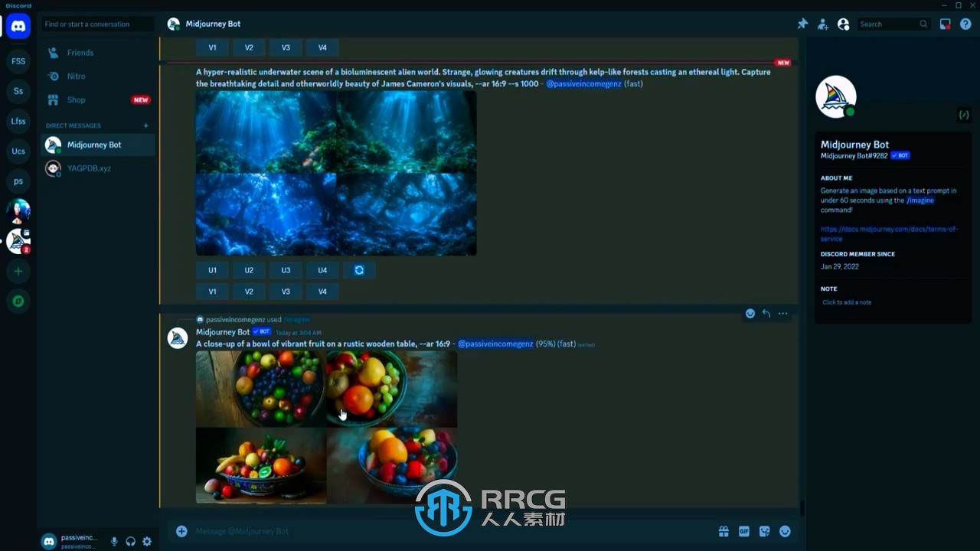Click passiveinc user avatar in bottom panel

pyautogui.click(x=49, y=542)
